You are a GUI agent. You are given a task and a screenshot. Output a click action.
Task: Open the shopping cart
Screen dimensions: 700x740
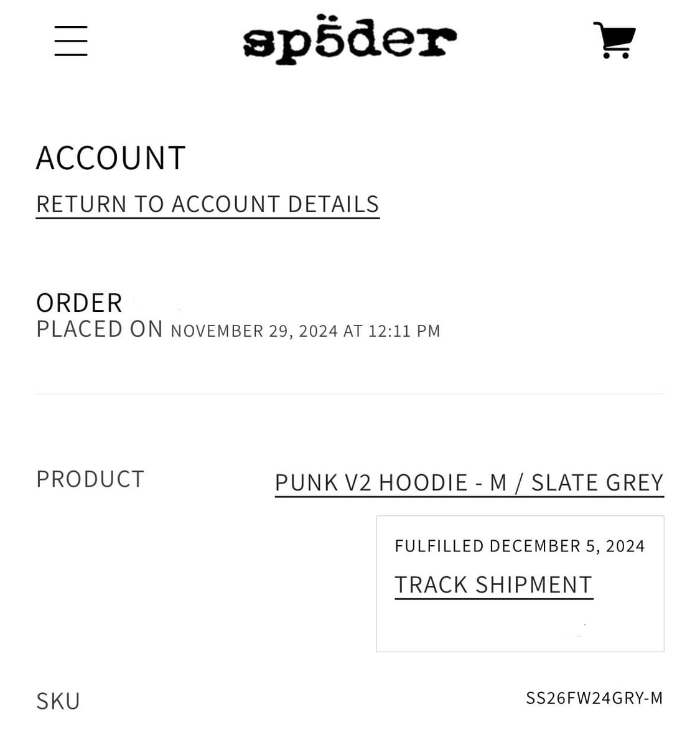(x=614, y=40)
